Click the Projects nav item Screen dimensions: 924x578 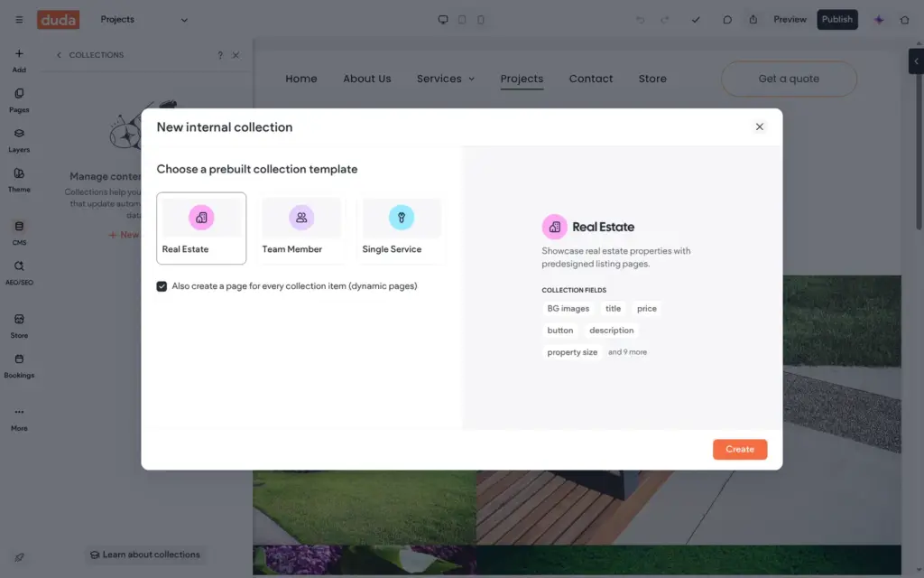pos(522,79)
